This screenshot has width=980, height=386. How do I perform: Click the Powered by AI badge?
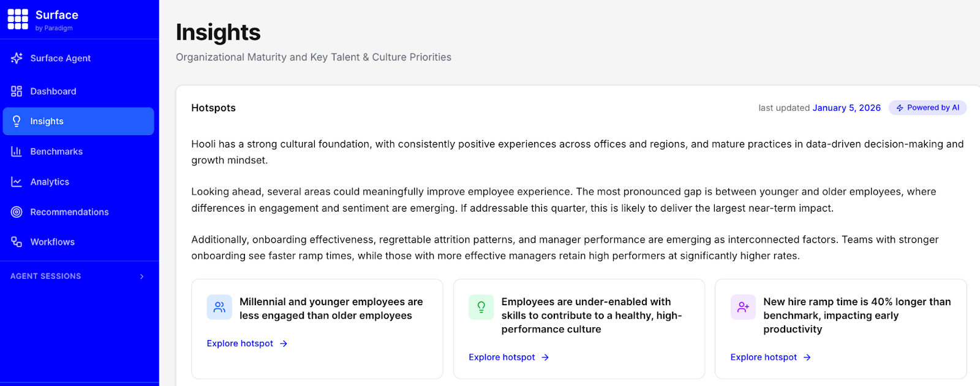coord(927,108)
